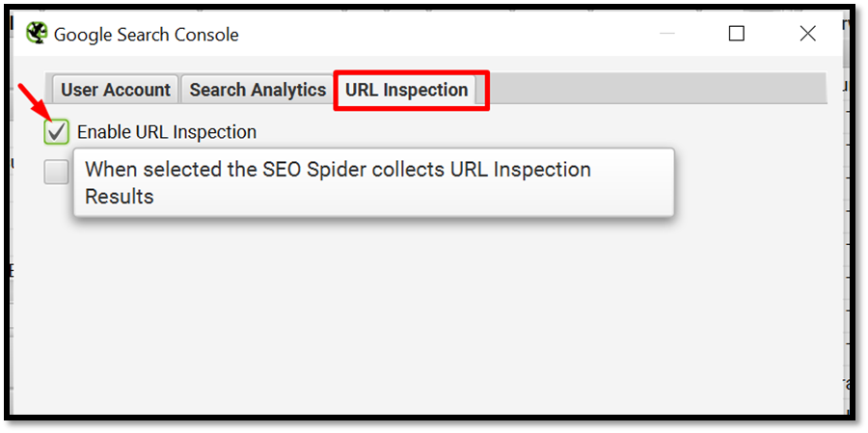Click the Google Search Console title text
Image resolution: width=868 pixels, height=433 pixels.
(147, 35)
